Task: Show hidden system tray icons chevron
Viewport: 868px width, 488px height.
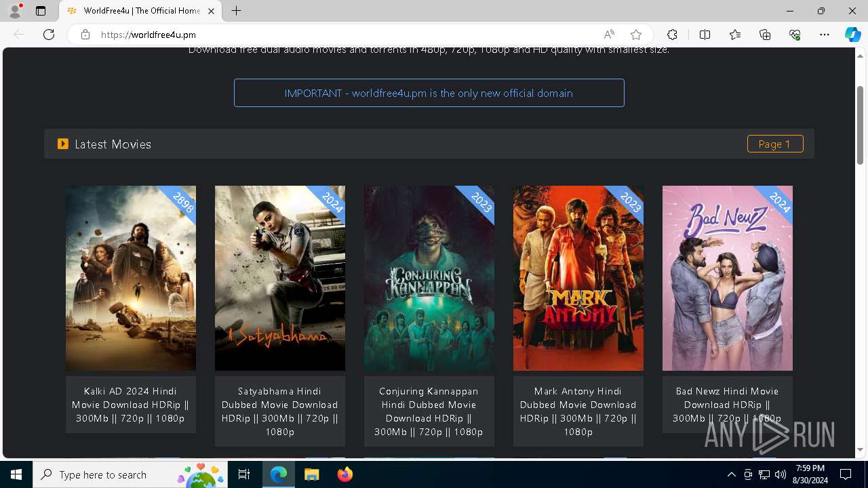Action: (x=731, y=474)
